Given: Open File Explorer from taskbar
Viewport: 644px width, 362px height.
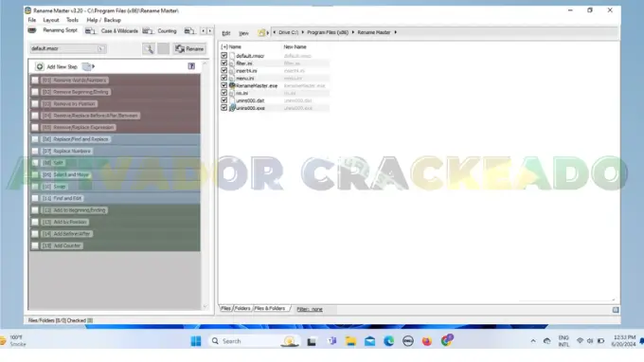Looking at the screenshot, I should [x=350, y=341].
